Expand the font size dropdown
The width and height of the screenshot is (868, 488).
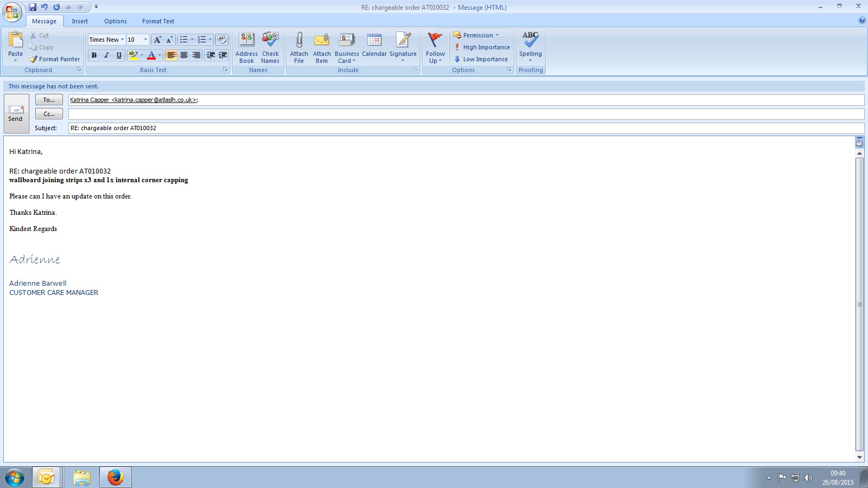click(145, 40)
